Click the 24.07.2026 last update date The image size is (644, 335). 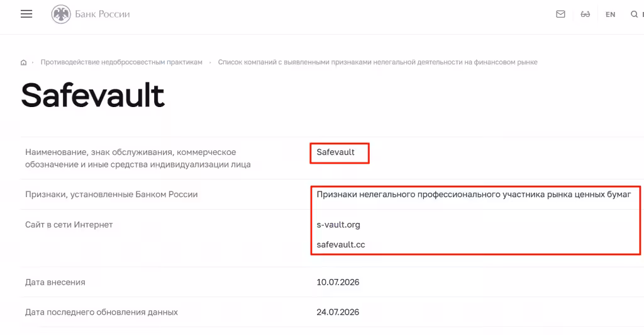(338, 312)
